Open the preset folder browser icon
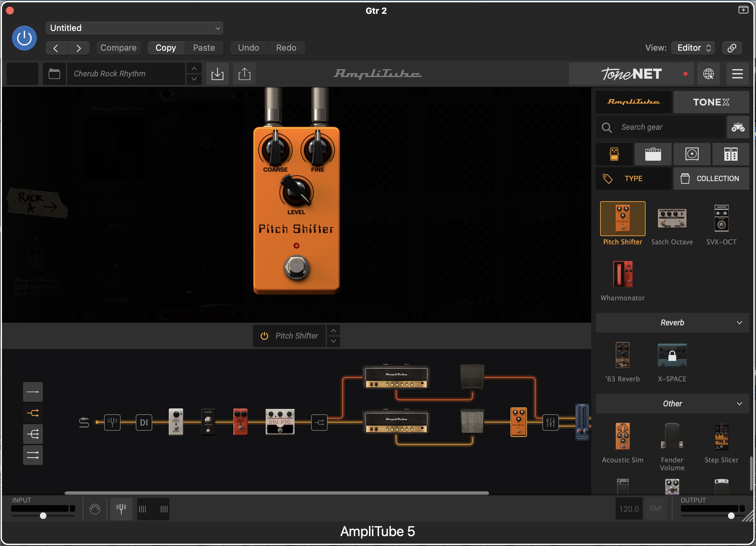This screenshot has width=756, height=546. 54,74
